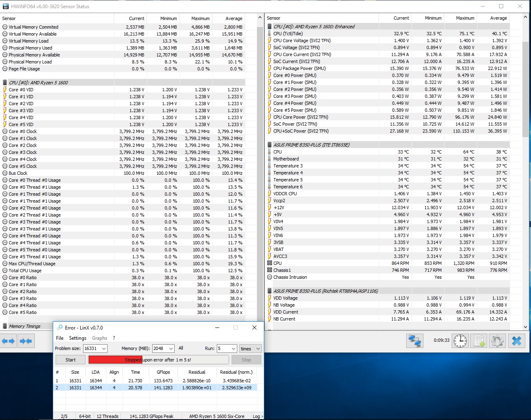Click the HWiNFO64 title bar app icon
531x420 pixels.
[x=5, y=6]
